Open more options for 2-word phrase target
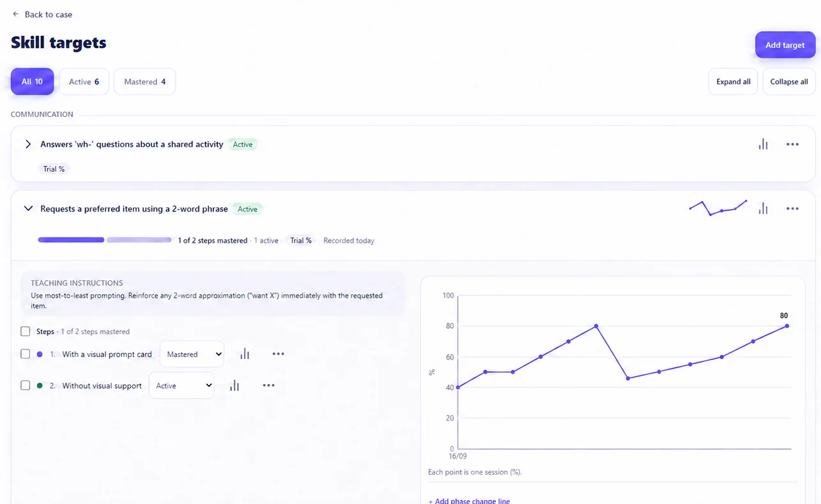Image resolution: width=821 pixels, height=504 pixels. tap(792, 208)
